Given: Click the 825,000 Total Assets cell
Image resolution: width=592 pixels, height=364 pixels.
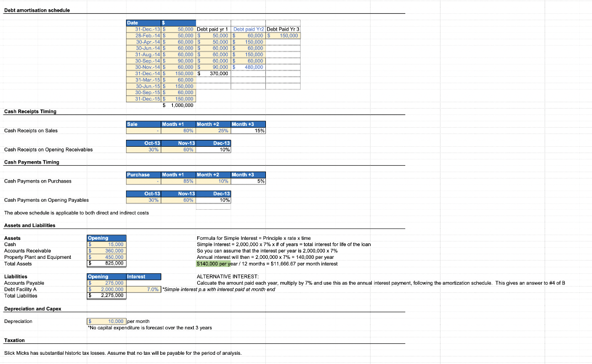Looking at the screenshot, I should pos(106,263).
